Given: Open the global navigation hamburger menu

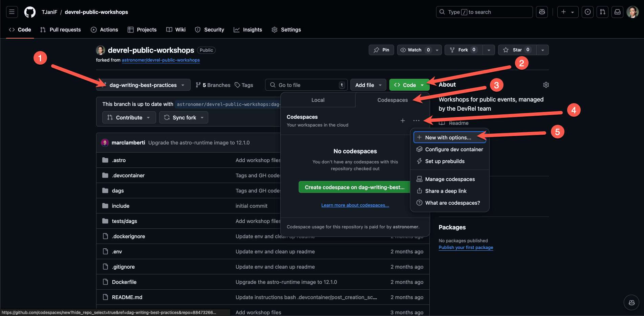Looking at the screenshot, I should [12, 12].
